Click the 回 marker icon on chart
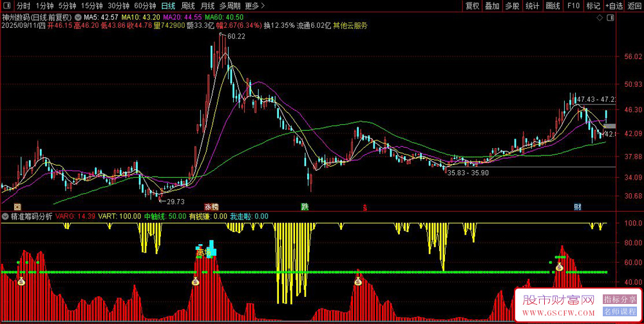 (x=17, y=207)
